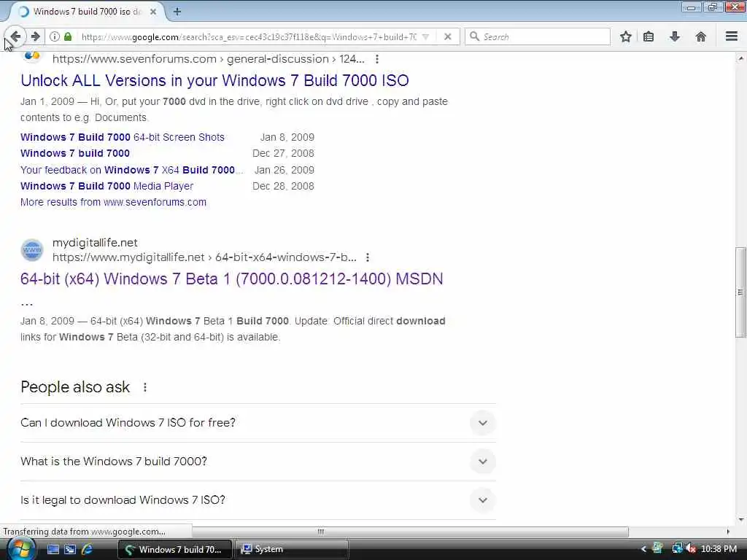
Task: Show site information via the info icon
Action: coord(55,36)
